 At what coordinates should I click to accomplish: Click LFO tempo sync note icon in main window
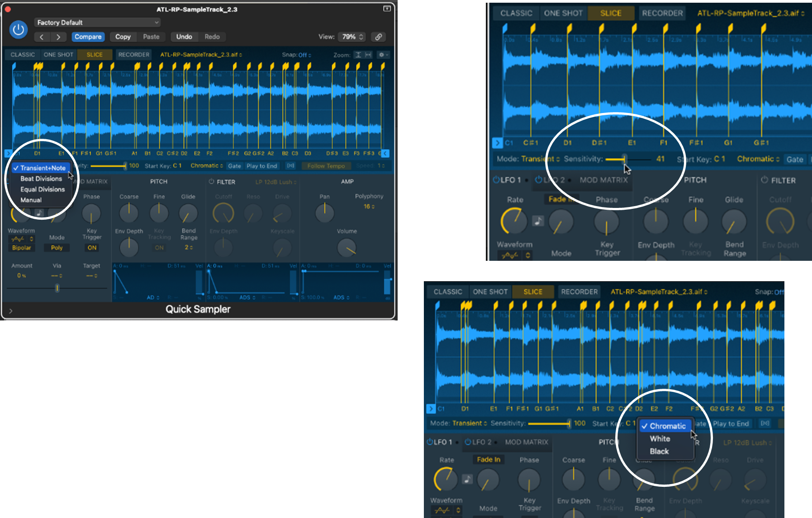click(x=40, y=213)
